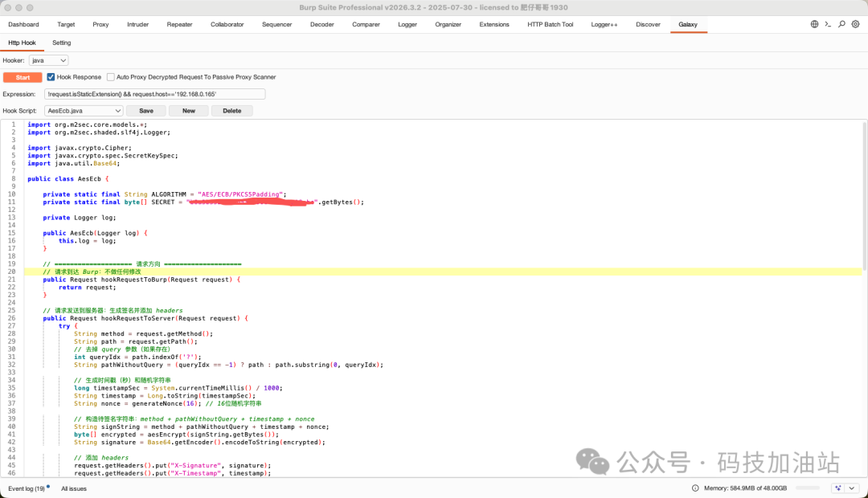Save the current hook script
Image resolution: width=868 pixels, height=498 pixels.
(145, 110)
